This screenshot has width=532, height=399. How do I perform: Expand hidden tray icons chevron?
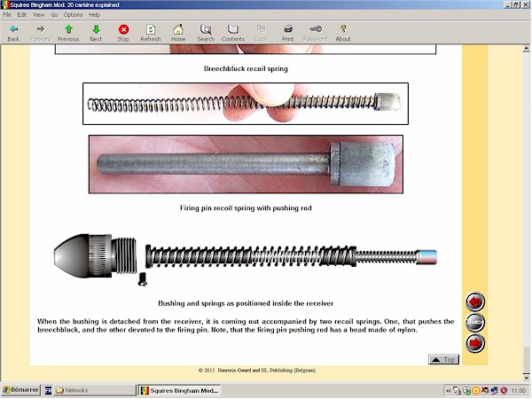pos(449,391)
